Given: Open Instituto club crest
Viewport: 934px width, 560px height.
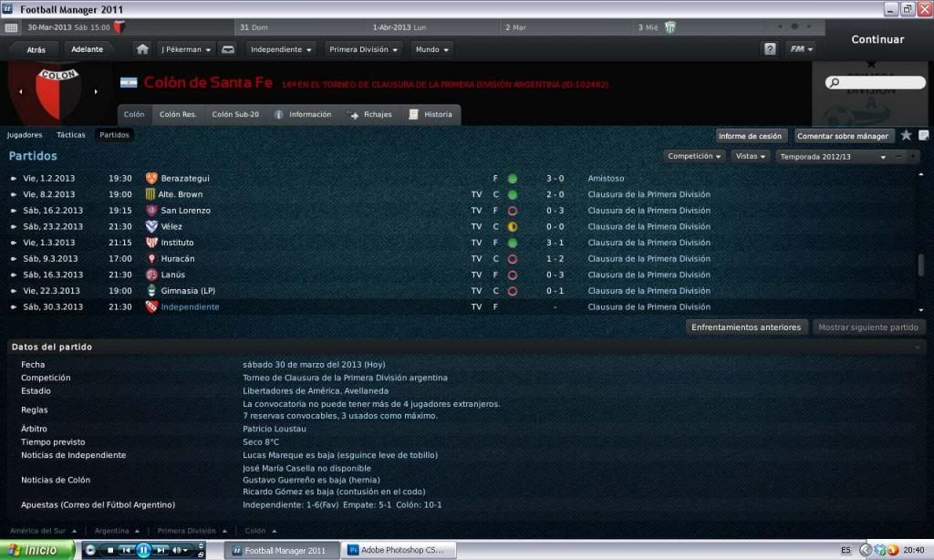Looking at the screenshot, I should point(151,243).
